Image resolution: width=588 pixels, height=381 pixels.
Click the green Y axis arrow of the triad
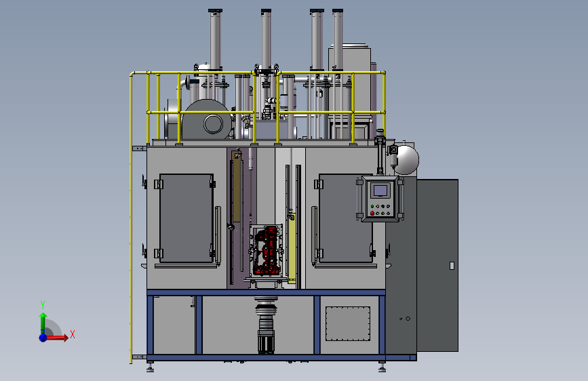click(43, 323)
